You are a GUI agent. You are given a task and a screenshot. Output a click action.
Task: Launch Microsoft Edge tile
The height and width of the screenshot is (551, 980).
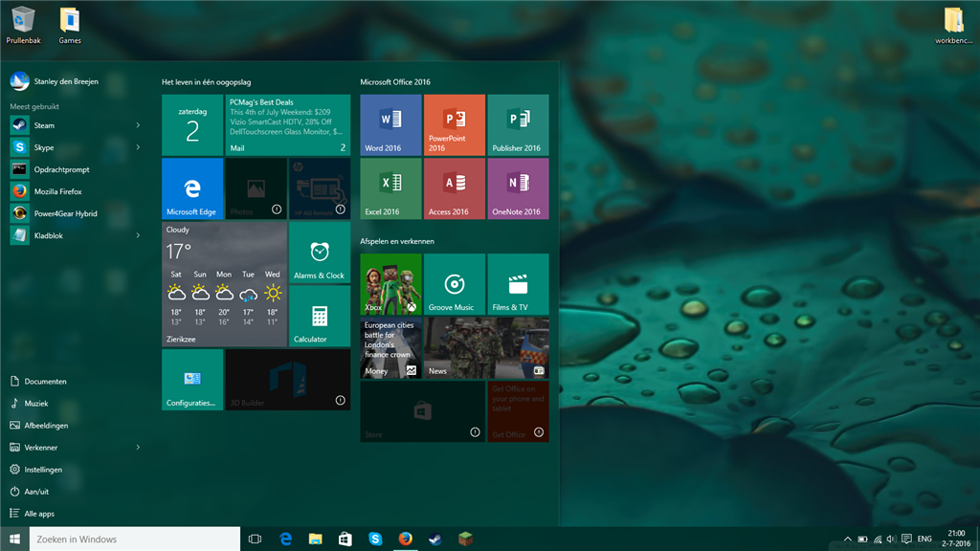192,188
